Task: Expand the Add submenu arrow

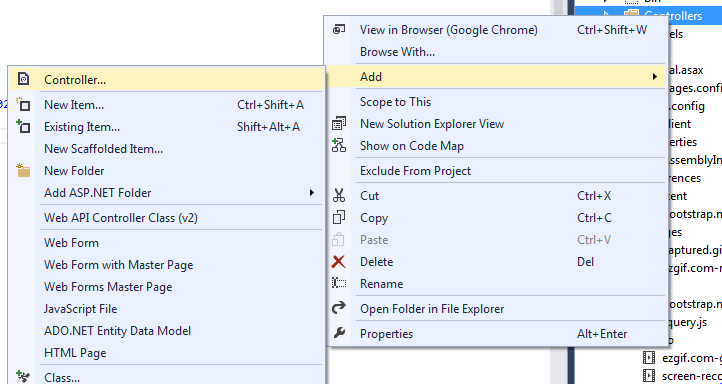Action: (x=654, y=76)
